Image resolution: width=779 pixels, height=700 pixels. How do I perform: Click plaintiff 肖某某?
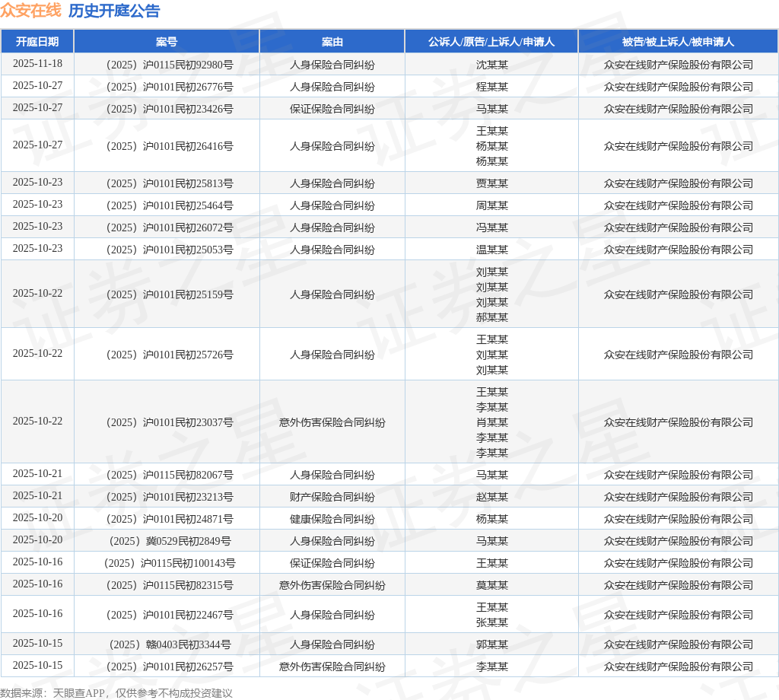click(492, 422)
